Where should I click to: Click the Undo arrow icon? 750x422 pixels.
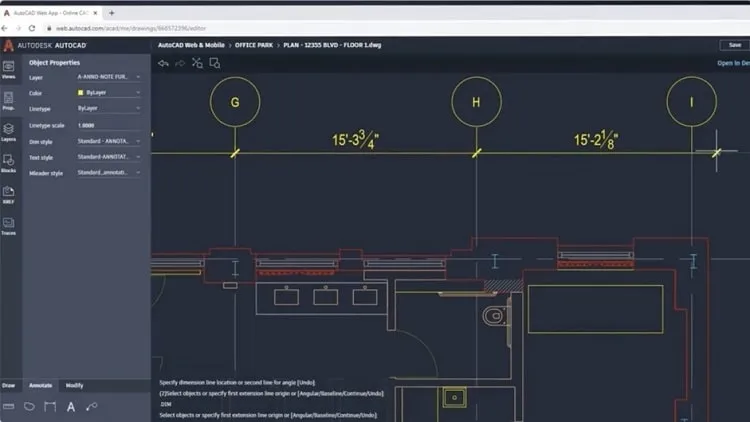coord(163,63)
